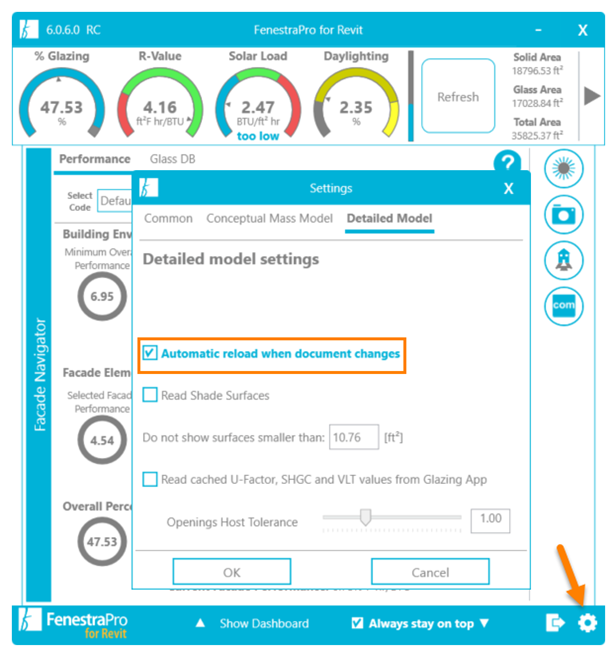613x651 pixels.
Task: Click the Openings Host Tolerance slider handle
Action: pyautogui.click(x=365, y=518)
